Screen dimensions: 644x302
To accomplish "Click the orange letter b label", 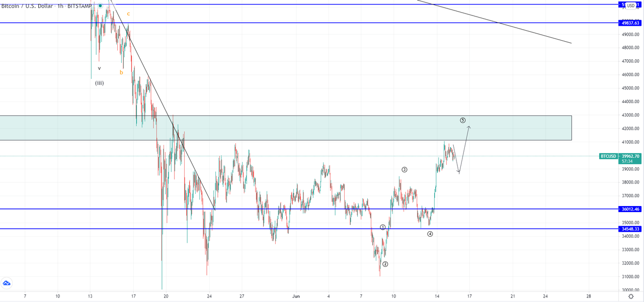I will point(121,72).
